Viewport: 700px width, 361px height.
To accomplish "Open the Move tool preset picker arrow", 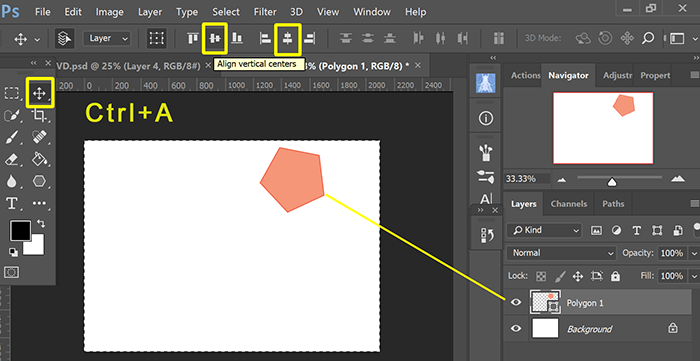I will [37, 39].
